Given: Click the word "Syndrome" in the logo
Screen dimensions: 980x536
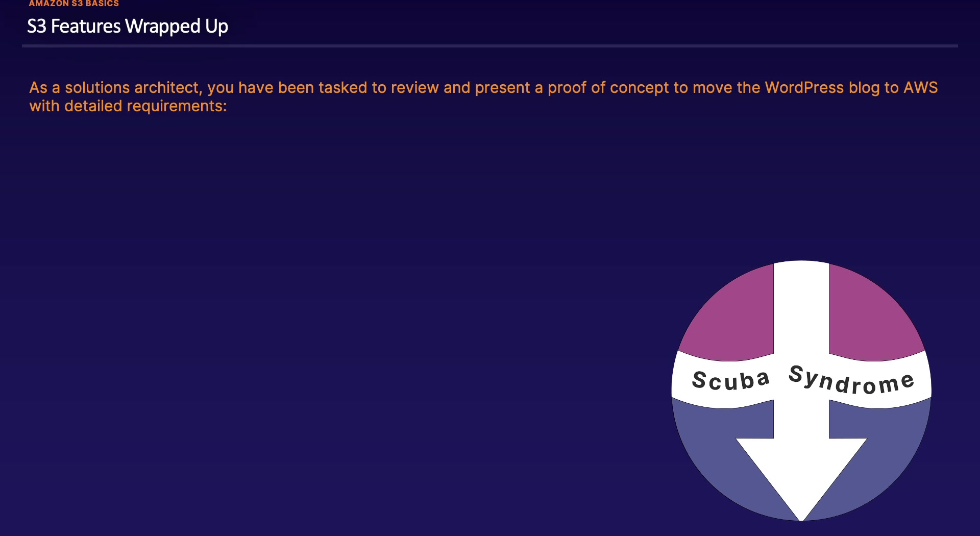Looking at the screenshot, I should click(851, 381).
